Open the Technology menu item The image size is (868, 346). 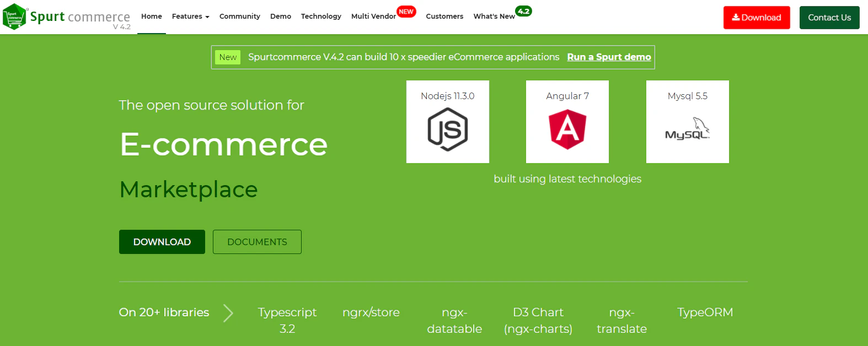pyautogui.click(x=321, y=17)
